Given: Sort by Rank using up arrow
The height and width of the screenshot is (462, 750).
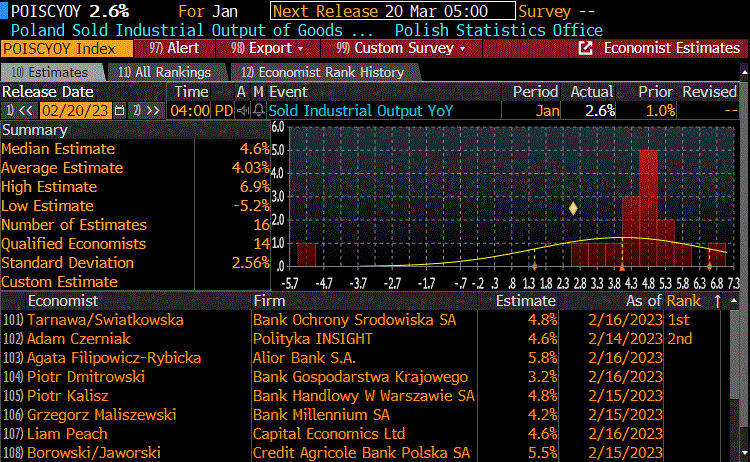Looking at the screenshot, I should (x=717, y=301).
